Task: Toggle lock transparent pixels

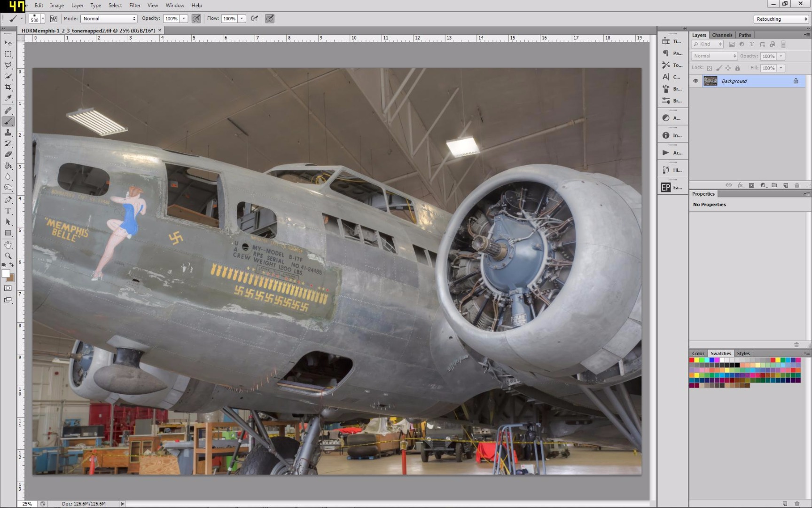Action: coord(710,68)
